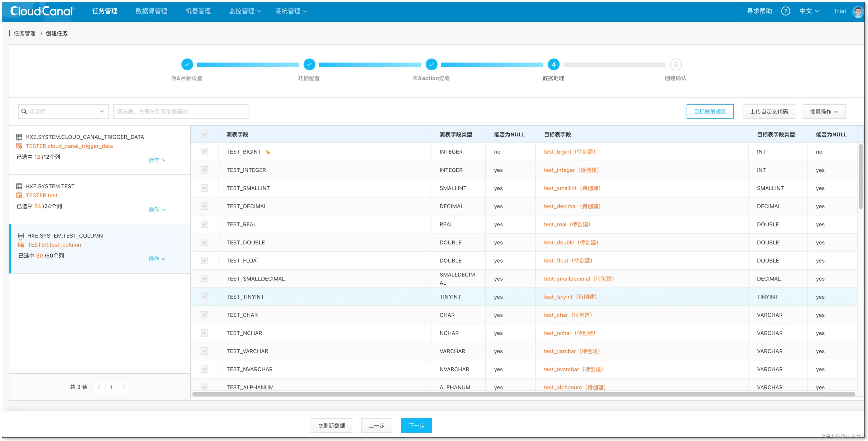Click the table icon for HXE.SYSTEM.TEST_COLUMN

tap(21, 236)
